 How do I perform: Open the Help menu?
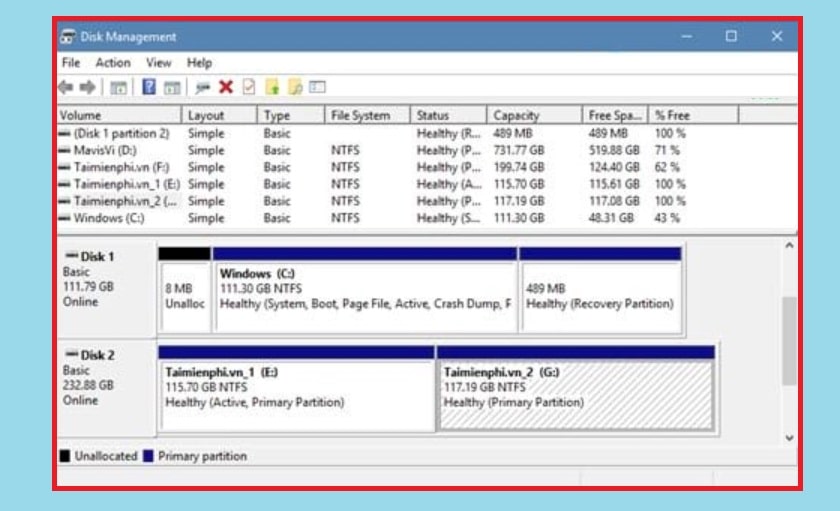coord(199,63)
